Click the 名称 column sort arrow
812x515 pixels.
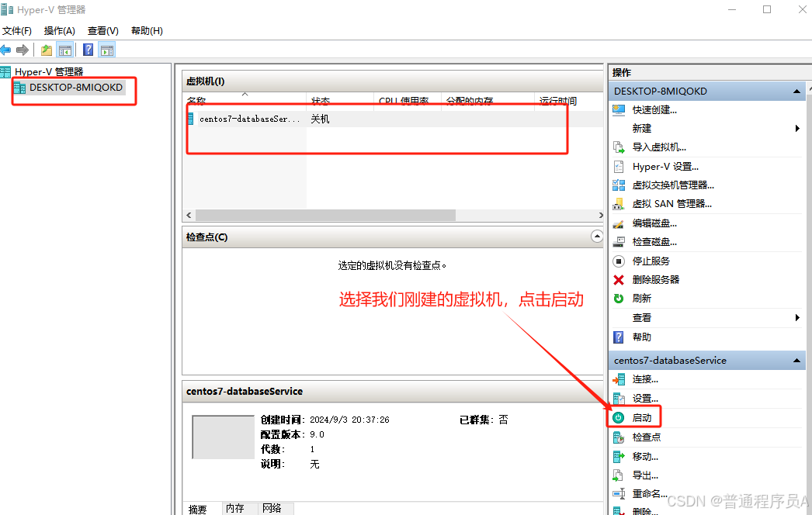(x=245, y=94)
